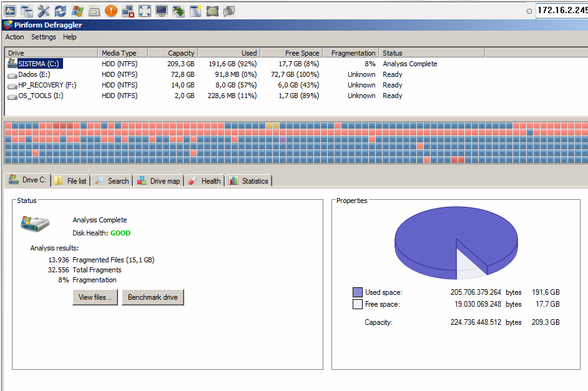This screenshot has width=588, height=391.
Task: Switch to the Drive C: tab
Action: tap(27, 180)
